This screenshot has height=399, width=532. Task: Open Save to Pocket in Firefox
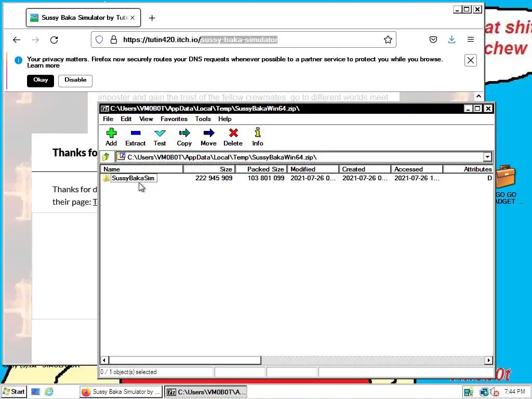[x=433, y=39]
